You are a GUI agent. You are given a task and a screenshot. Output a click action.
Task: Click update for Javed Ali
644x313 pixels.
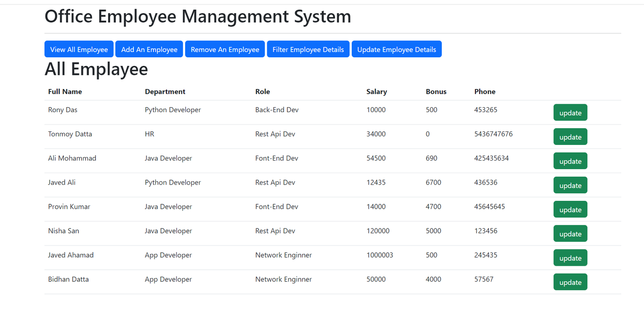coord(570,185)
